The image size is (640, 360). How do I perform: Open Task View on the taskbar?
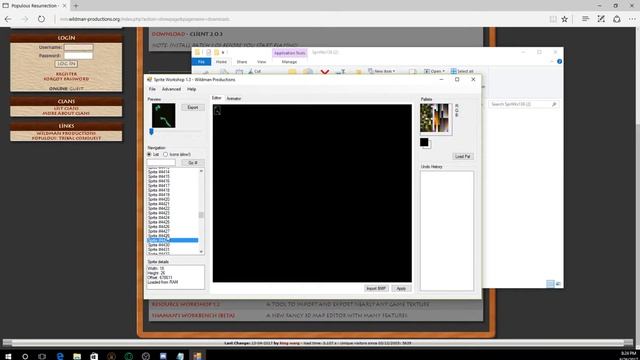42,356
